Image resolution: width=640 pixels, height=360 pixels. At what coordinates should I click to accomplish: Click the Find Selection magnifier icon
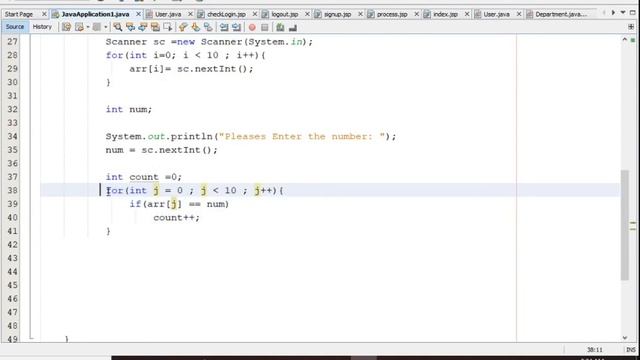tap(118, 27)
